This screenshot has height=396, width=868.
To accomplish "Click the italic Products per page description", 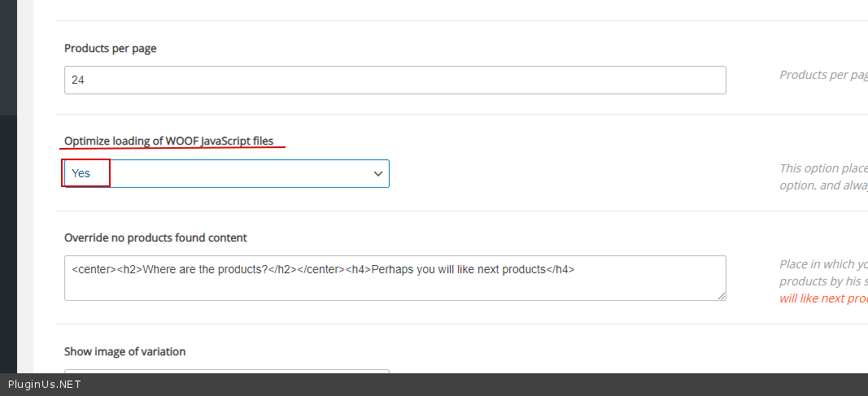I will point(823,75).
